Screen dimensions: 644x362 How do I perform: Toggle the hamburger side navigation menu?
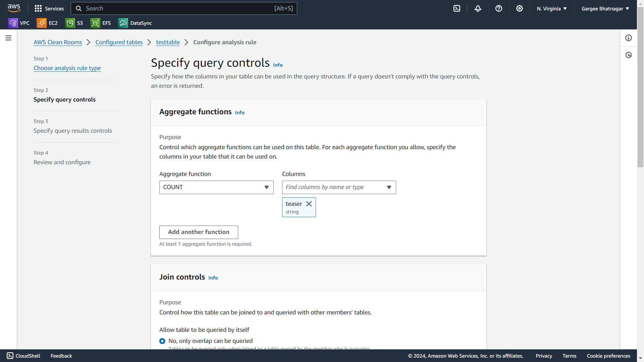click(8, 38)
